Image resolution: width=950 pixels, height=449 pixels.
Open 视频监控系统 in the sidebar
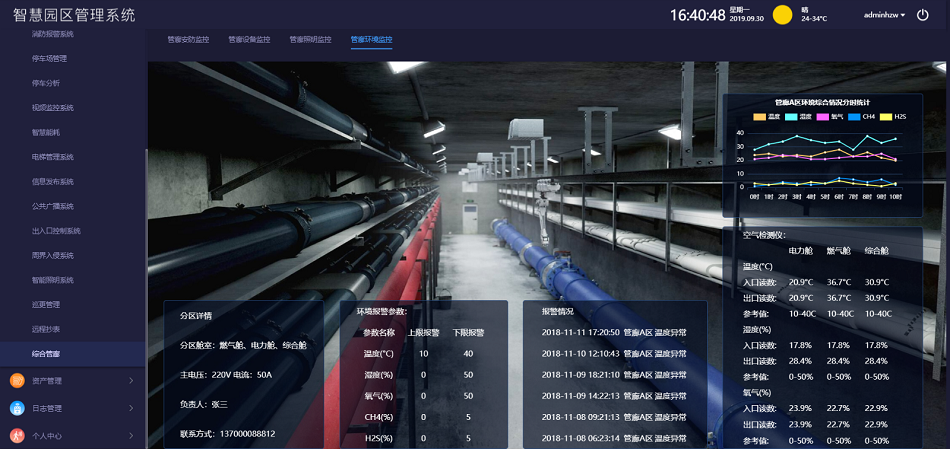coord(53,107)
